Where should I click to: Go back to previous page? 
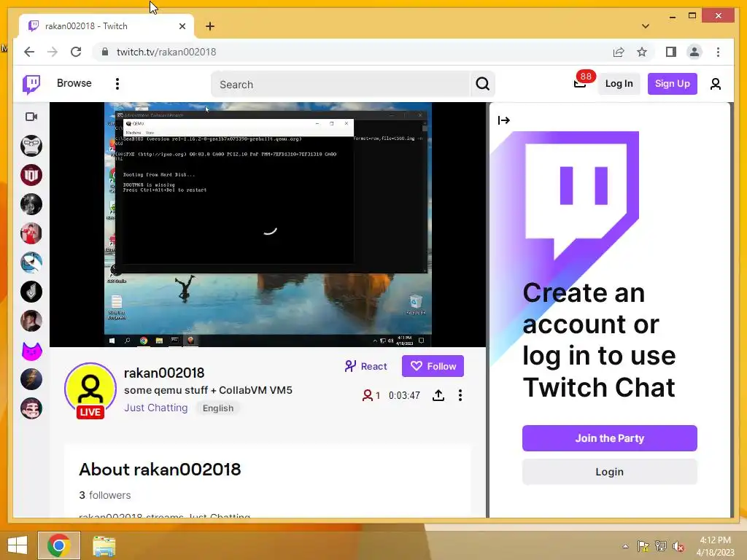click(x=29, y=52)
